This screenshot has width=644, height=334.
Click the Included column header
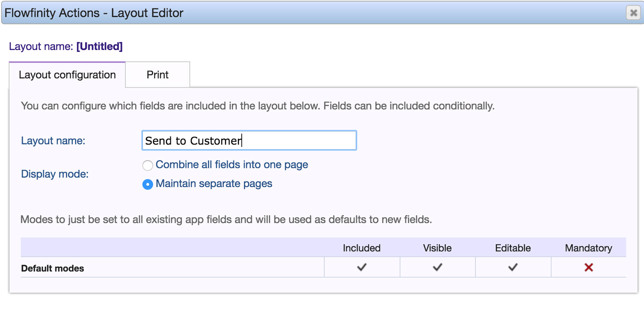tap(361, 248)
